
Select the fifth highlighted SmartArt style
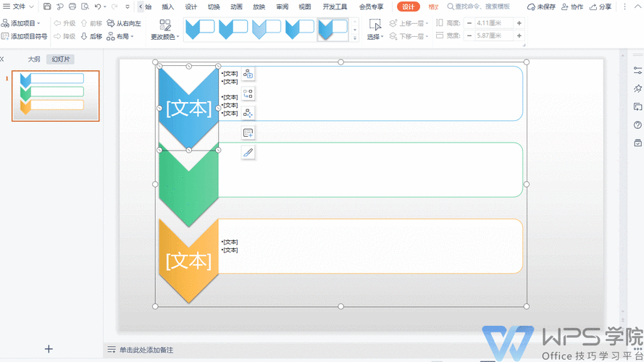pos(333,29)
